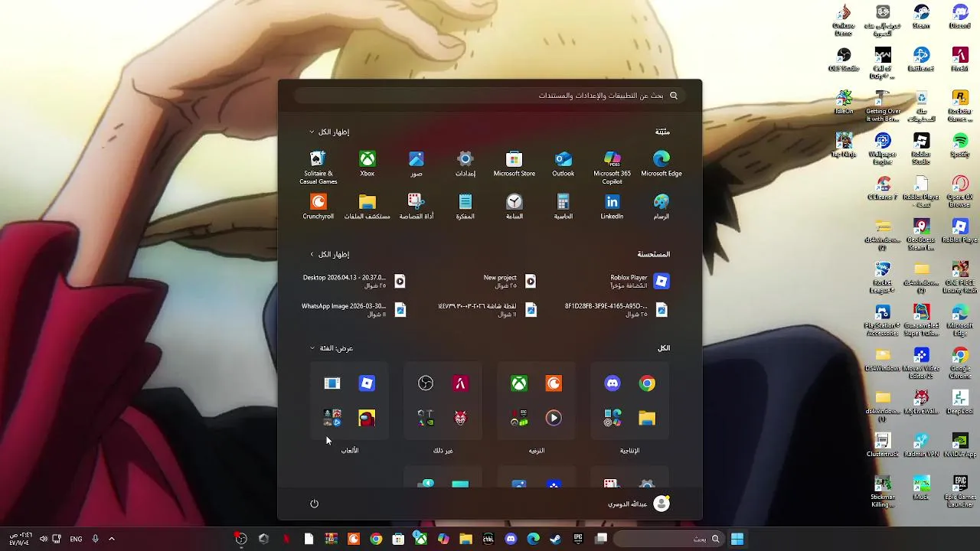Launch Among Us in الألعاب category

click(x=367, y=419)
